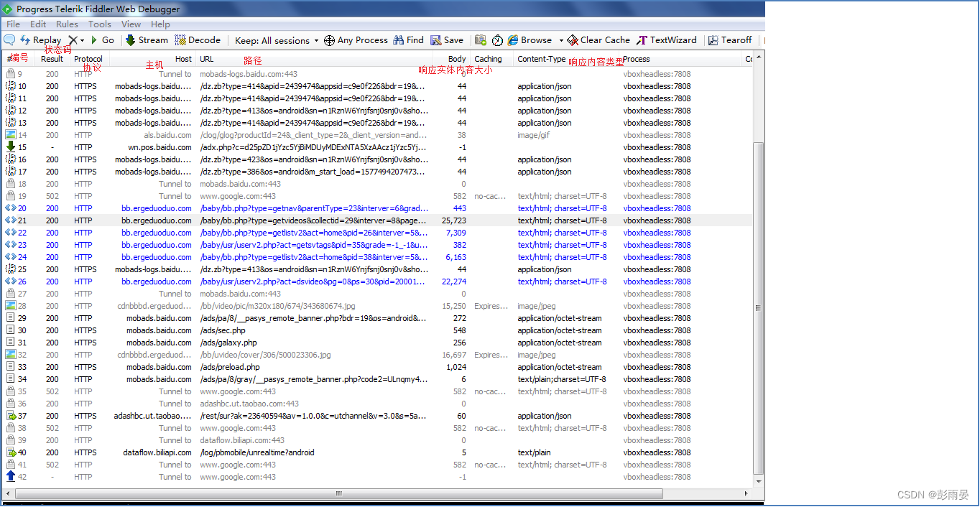Click the lock icon of session 9

(11, 74)
